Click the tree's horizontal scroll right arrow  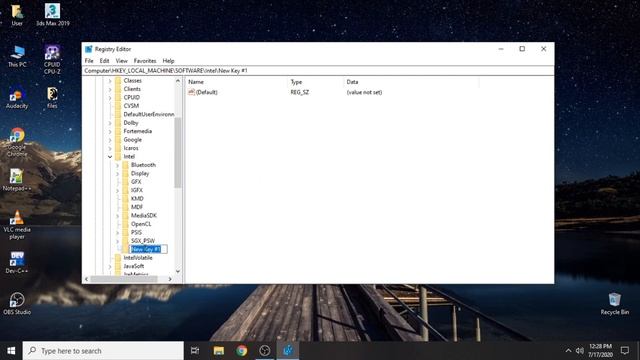coord(170,279)
